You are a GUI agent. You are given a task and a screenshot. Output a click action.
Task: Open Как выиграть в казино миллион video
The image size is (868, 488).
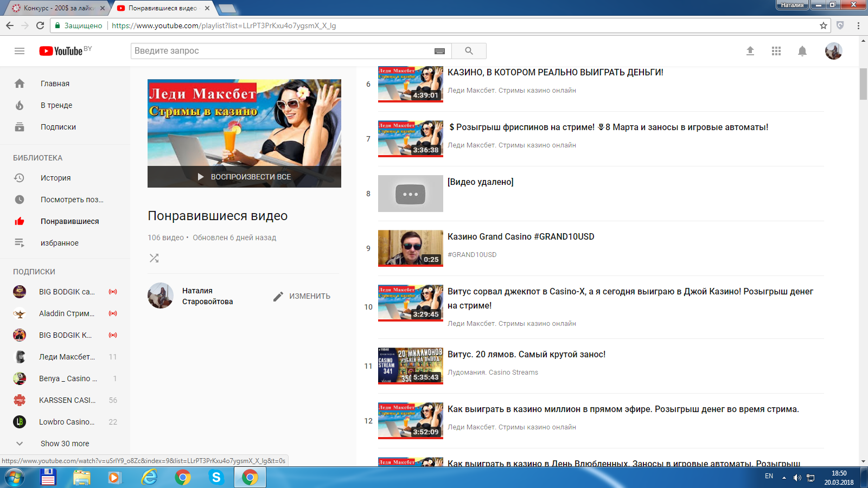click(x=623, y=409)
